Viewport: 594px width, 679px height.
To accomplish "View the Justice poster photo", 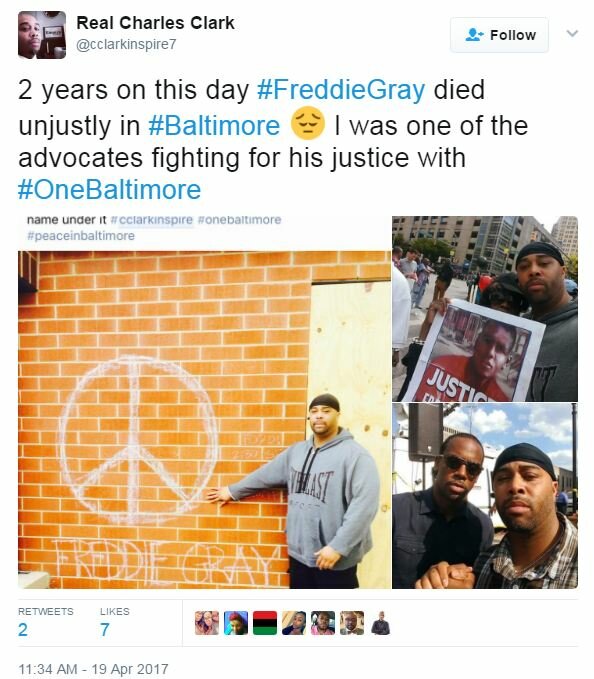I will tap(485, 309).
